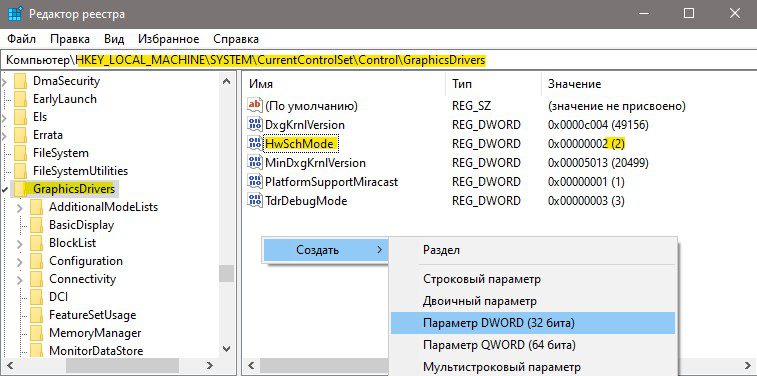Expand the Errata tree node
757x376 pixels.
tap(4, 136)
